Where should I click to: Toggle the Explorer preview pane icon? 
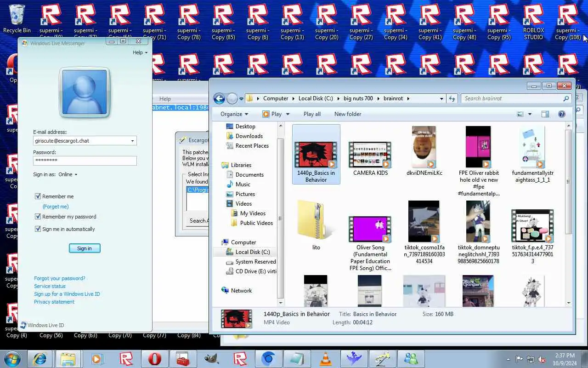pyautogui.click(x=545, y=114)
